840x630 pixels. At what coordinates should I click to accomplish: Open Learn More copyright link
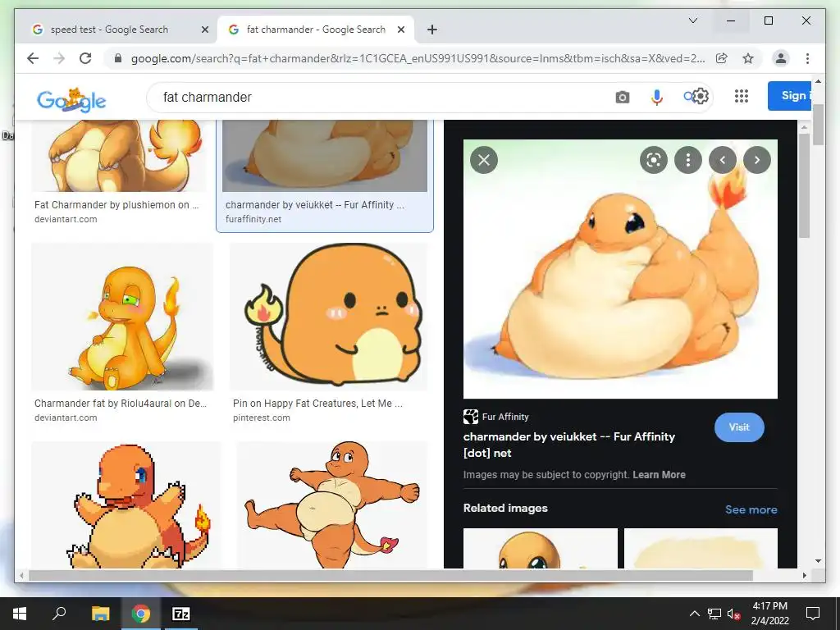pos(659,475)
